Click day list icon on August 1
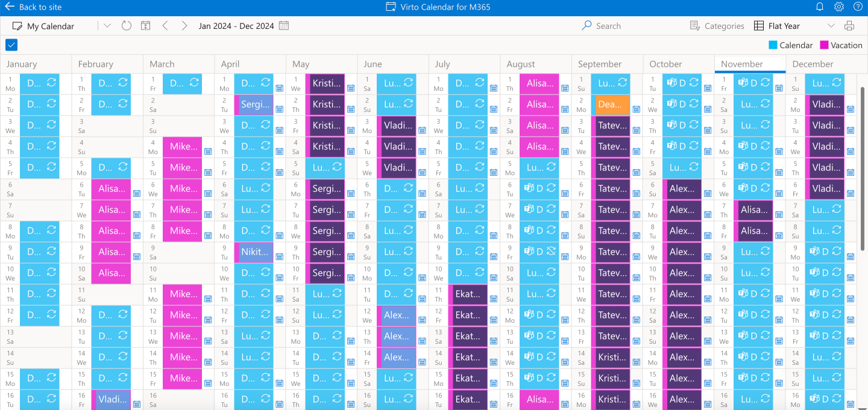The height and width of the screenshot is (410, 868). tap(565, 88)
